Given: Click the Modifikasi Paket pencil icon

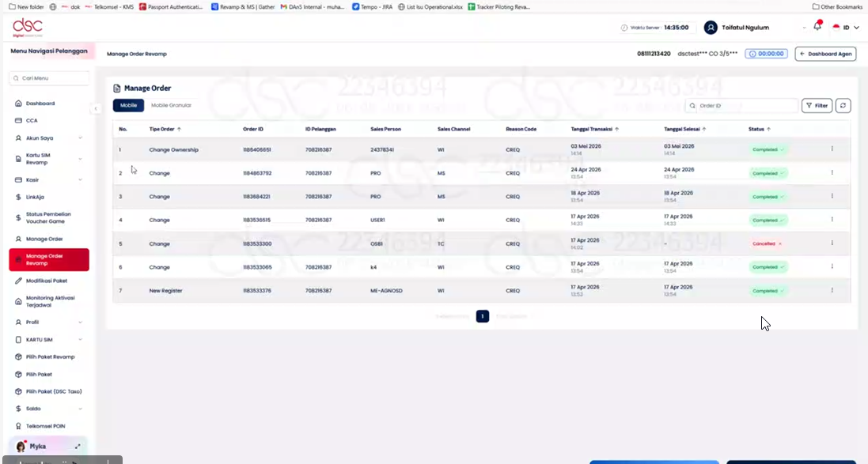Looking at the screenshot, I should (x=18, y=281).
